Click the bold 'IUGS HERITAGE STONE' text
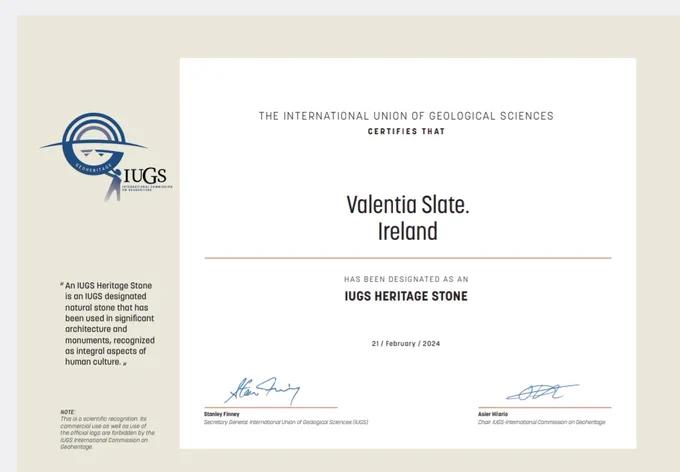 point(406,296)
